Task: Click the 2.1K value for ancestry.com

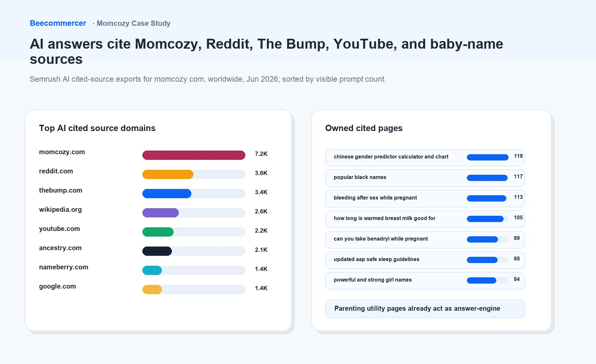Action: pos(261,250)
